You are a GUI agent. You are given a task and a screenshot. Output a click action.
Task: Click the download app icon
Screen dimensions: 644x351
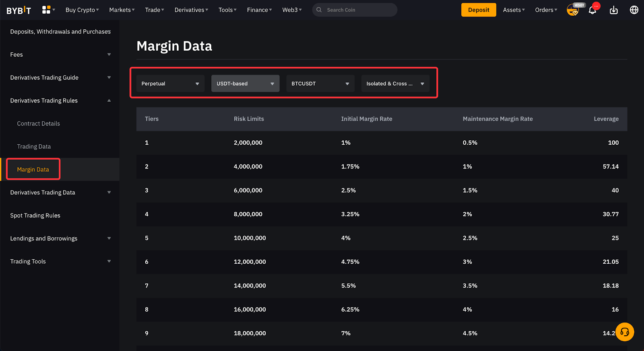pyautogui.click(x=613, y=10)
